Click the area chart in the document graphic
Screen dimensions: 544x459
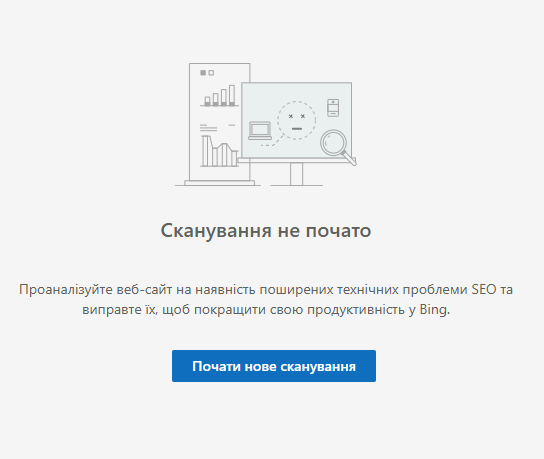(x=220, y=151)
